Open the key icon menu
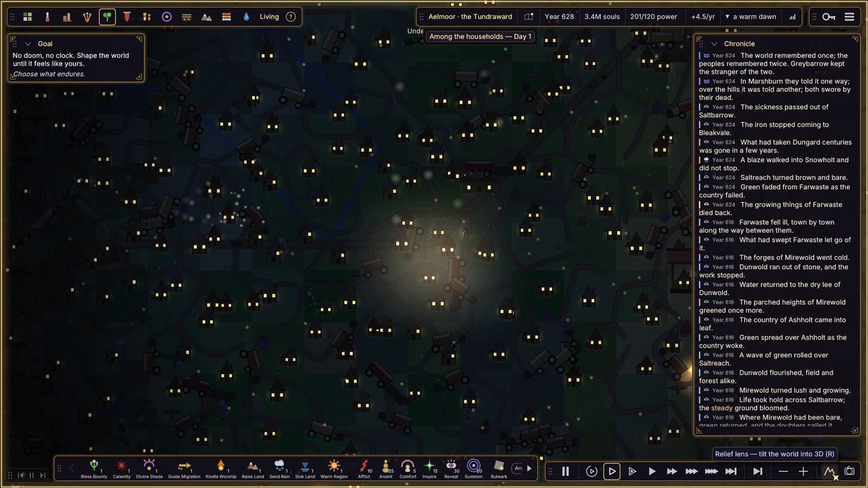868x488 pixels. [x=829, y=17]
